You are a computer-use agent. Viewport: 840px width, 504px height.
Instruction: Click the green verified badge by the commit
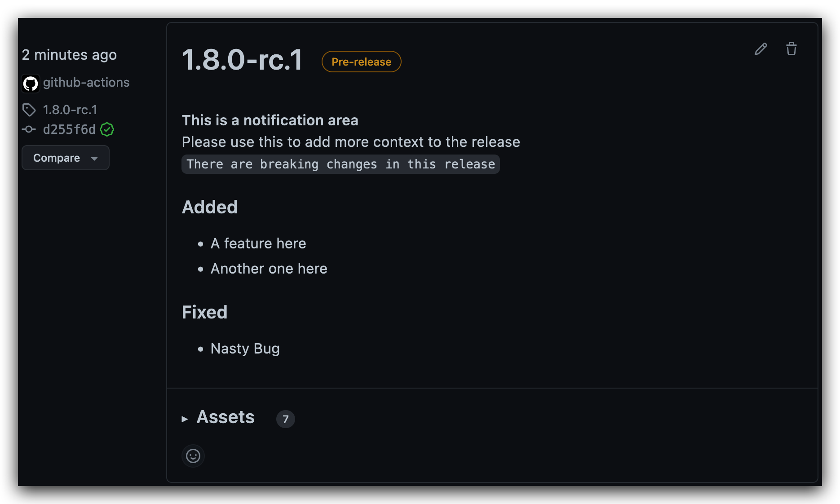107,130
